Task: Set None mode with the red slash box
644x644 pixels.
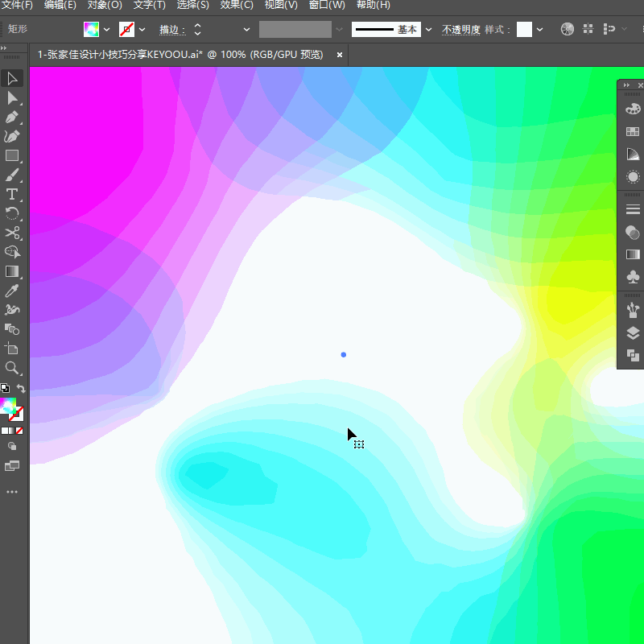Action: click(x=19, y=431)
